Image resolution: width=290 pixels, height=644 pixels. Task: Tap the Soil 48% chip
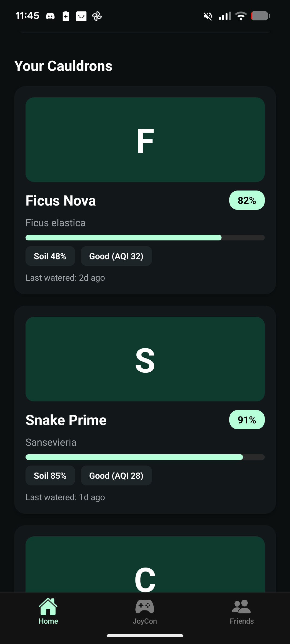tap(50, 256)
